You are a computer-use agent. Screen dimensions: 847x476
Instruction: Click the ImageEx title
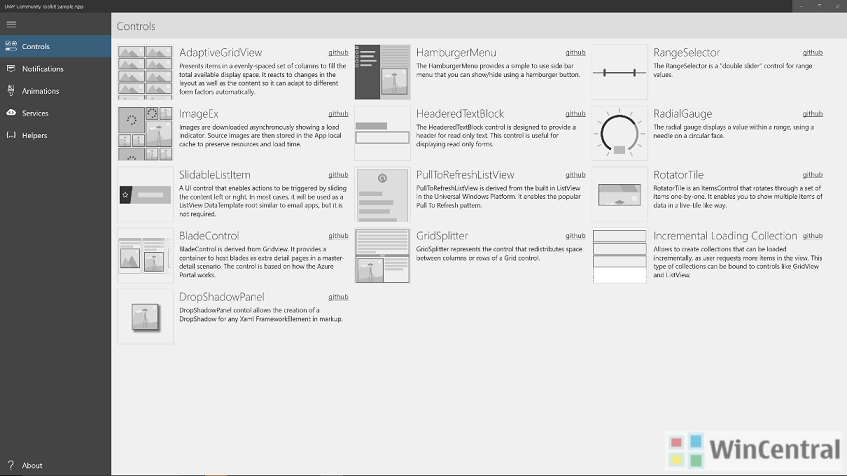199,113
